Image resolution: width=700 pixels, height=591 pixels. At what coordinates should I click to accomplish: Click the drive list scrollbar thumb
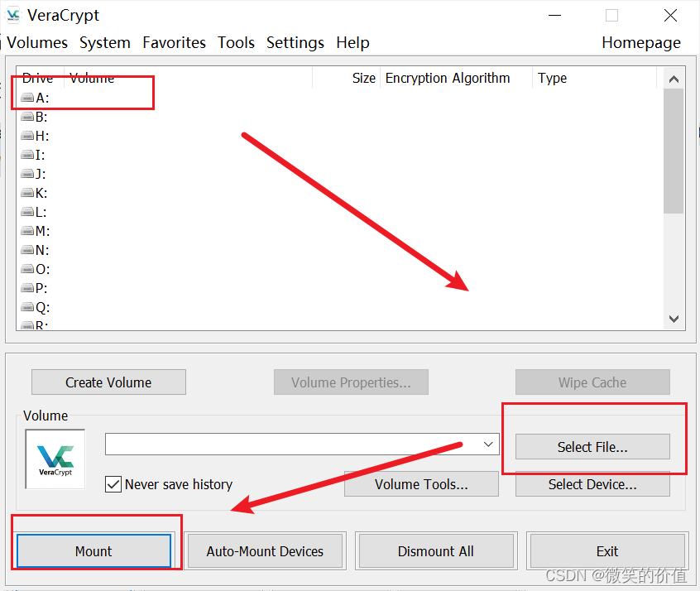tap(674, 151)
